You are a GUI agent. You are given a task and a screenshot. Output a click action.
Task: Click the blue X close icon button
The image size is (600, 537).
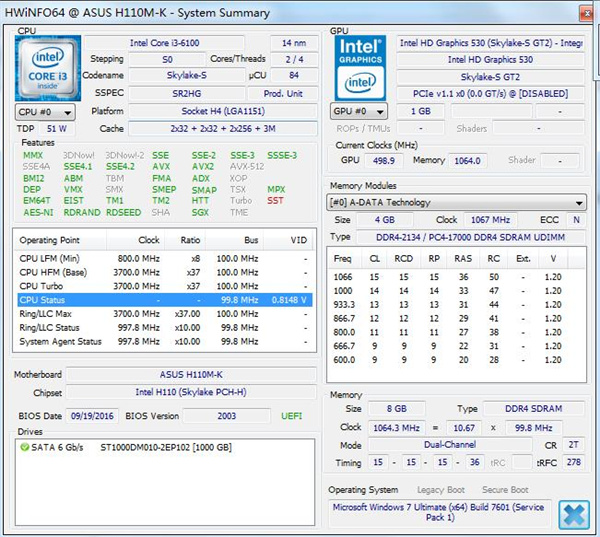[x=573, y=513]
